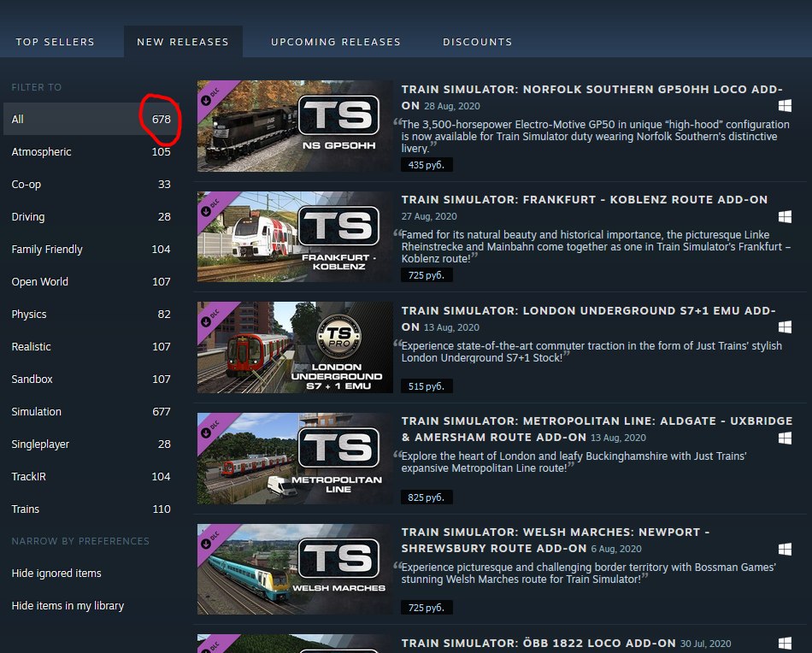Toggle Hide items in my library
Image resolution: width=812 pixels, height=653 pixels.
click(68, 606)
